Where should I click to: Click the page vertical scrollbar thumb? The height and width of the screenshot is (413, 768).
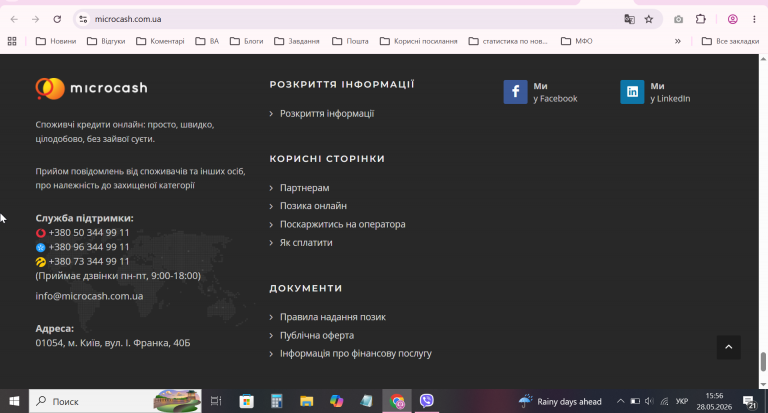click(763, 362)
